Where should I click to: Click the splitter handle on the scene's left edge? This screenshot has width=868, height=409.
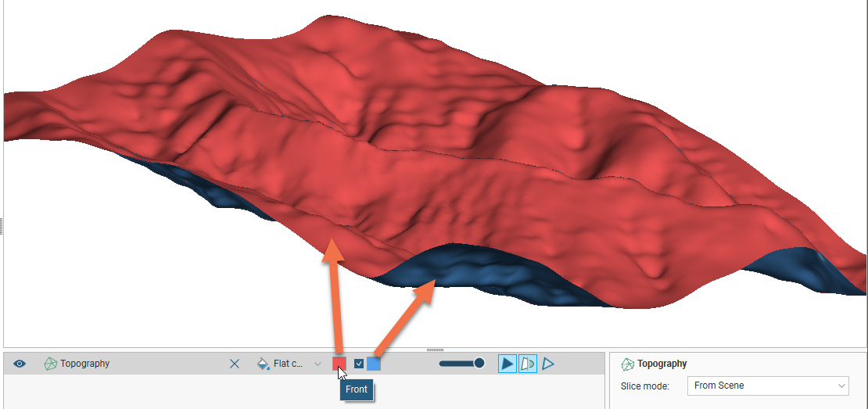click(x=2, y=226)
